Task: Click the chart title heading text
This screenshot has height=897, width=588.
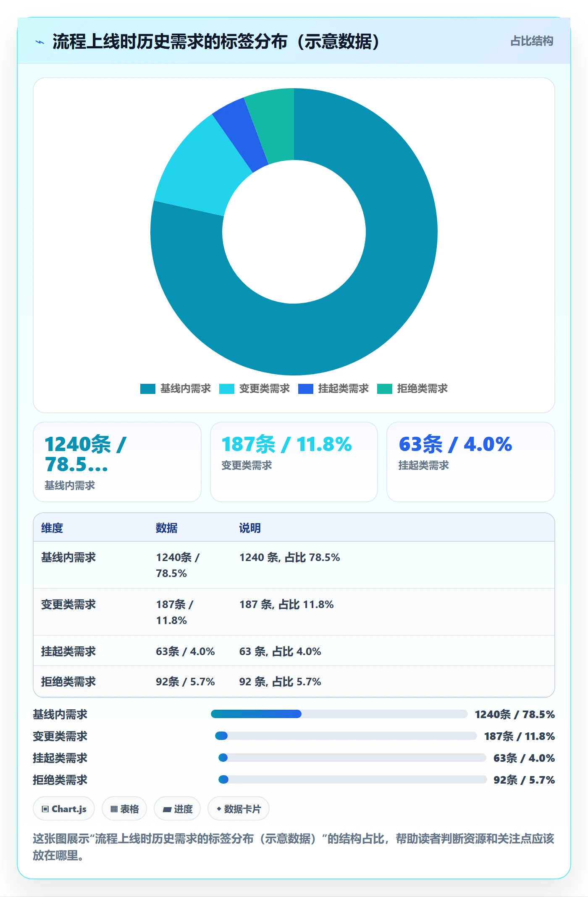Action: click(x=216, y=42)
